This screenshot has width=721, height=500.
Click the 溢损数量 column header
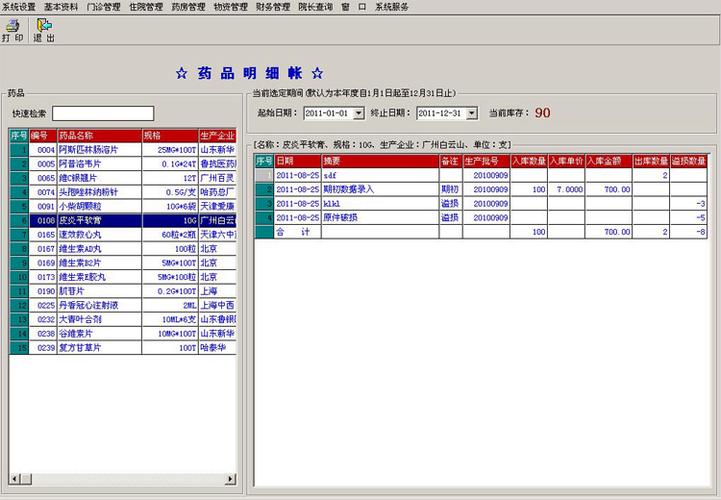click(688, 161)
